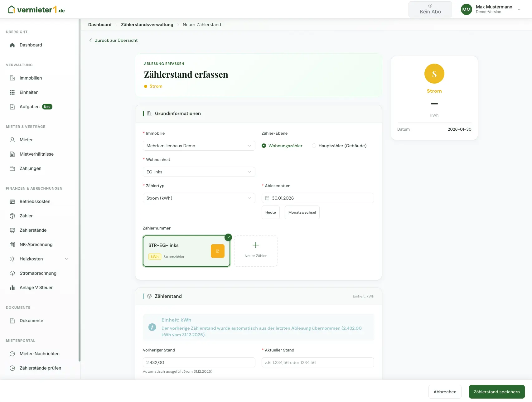This screenshot has height=402, width=532.
Task: Select the STR-EG-links meter card
Action: coord(186,251)
